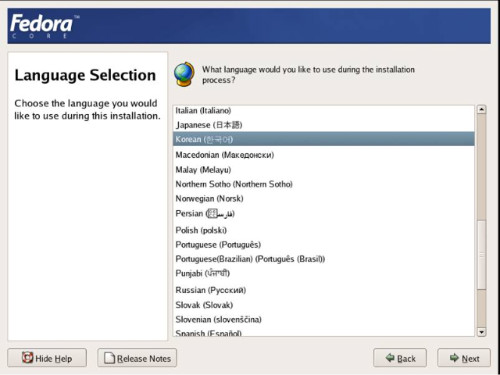
Task: Click the scrollbar up arrow
Action: tap(481, 109)
